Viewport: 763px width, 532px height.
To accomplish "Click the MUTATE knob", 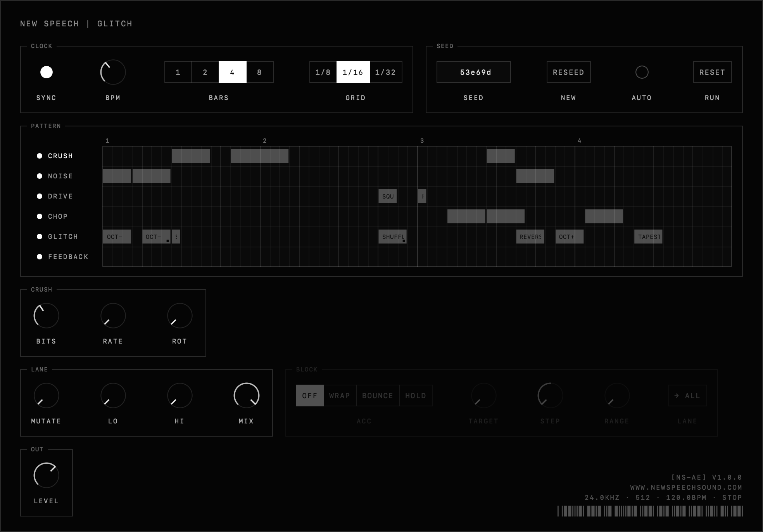I will tap(46, 396).
